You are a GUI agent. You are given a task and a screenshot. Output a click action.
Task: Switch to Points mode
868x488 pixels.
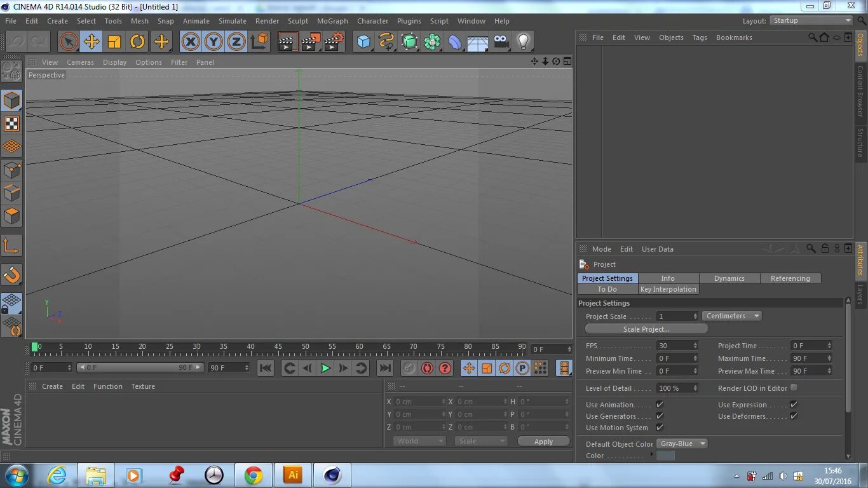(x=11, y=170)
